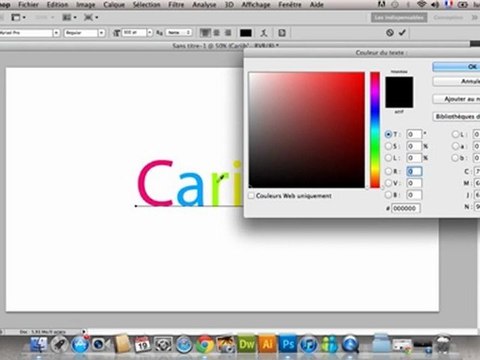480x360 pixels.
Task: Open the Warp Text dialog icon
Action: point(264,33)
